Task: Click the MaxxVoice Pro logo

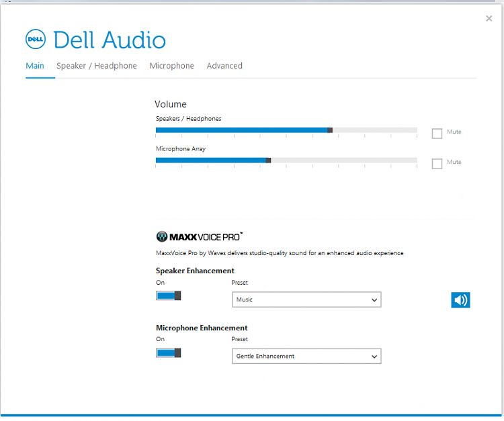Action: (200, 236)
